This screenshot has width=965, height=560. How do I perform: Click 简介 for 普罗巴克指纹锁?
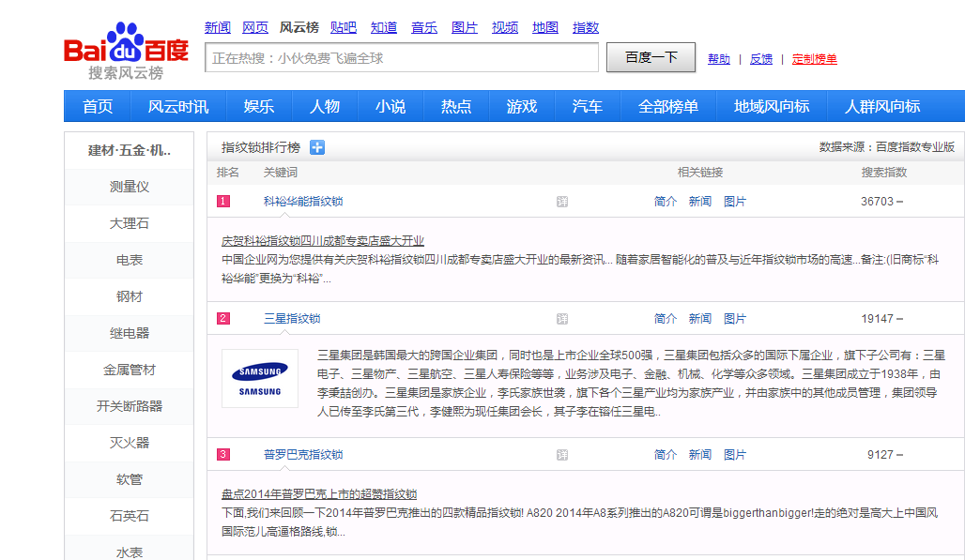coord(666,455)
